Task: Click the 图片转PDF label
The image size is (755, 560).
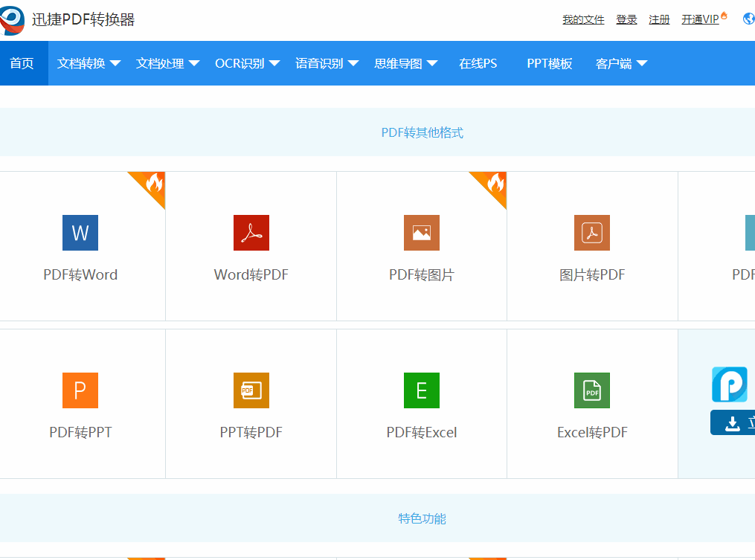Action: [592, 274]
